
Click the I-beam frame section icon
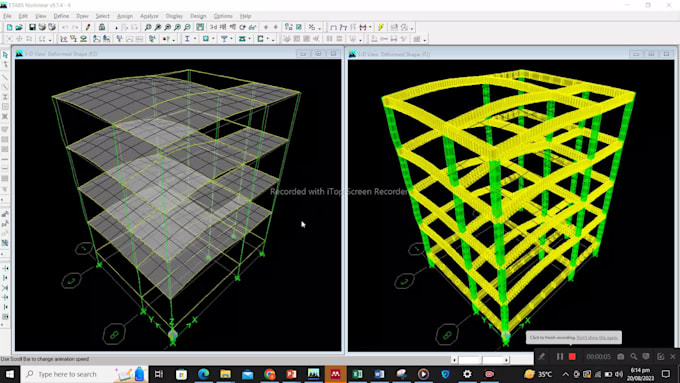[x=187, y=39]
